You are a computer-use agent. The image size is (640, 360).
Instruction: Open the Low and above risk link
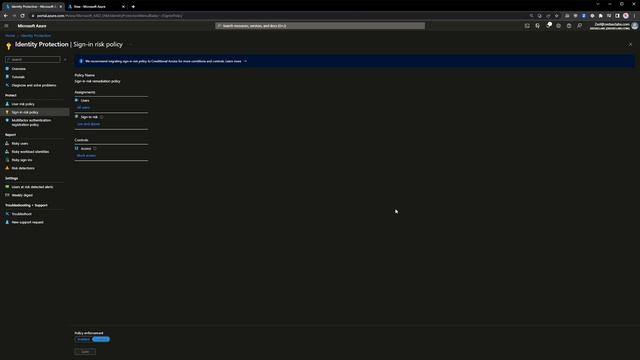coord(89,124)
